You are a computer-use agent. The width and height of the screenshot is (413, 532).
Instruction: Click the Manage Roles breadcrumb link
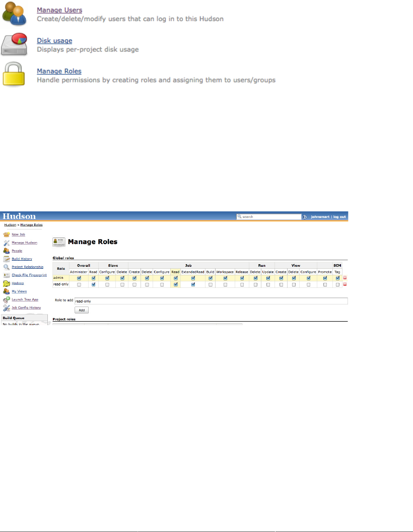coord(31,225)
